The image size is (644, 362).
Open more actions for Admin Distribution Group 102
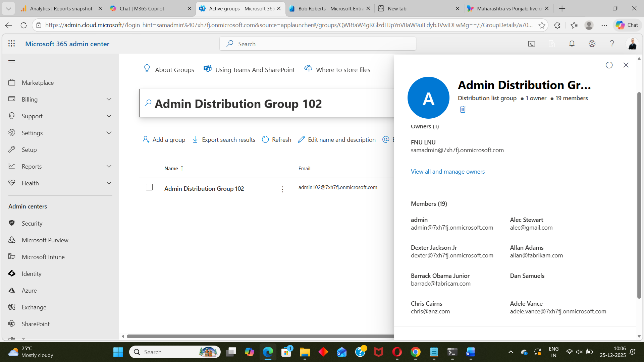[282, 189]
